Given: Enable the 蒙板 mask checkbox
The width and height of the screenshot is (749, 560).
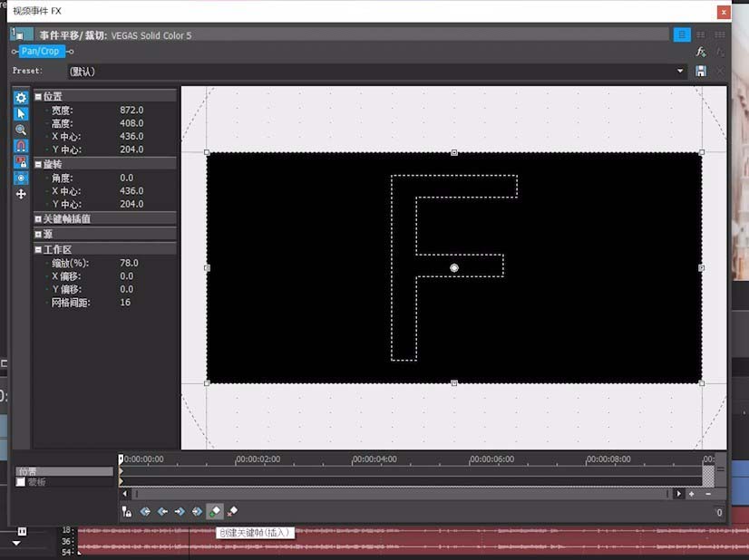Looking at the screenshot, I should click(21, 482).
